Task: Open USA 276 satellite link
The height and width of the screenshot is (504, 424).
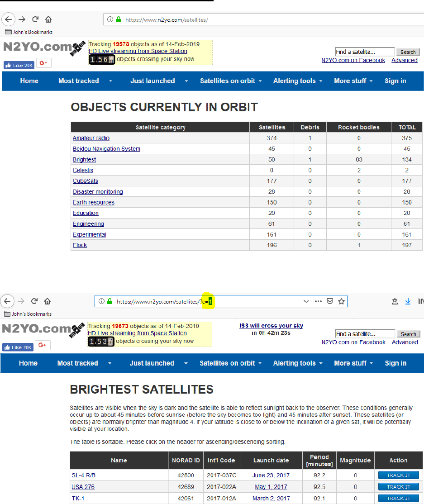Action: pos(83,487)
